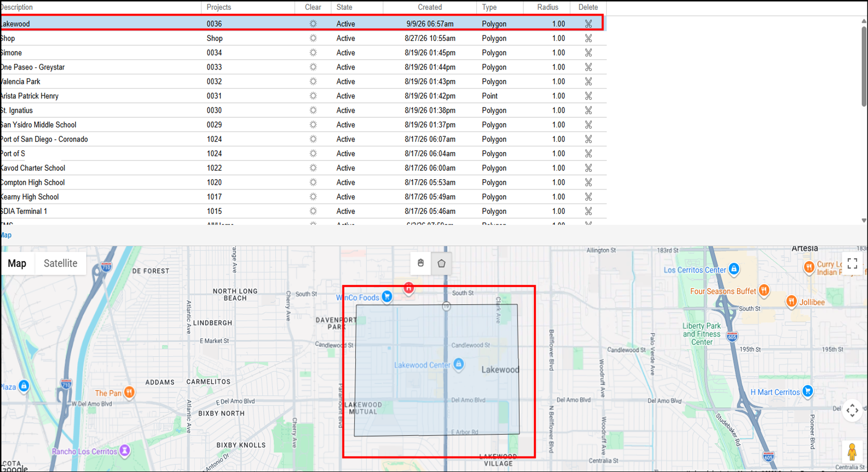Open the map camera controls icon
The width and height of the screenshot is (868, 472).
(x=852, y=411)
